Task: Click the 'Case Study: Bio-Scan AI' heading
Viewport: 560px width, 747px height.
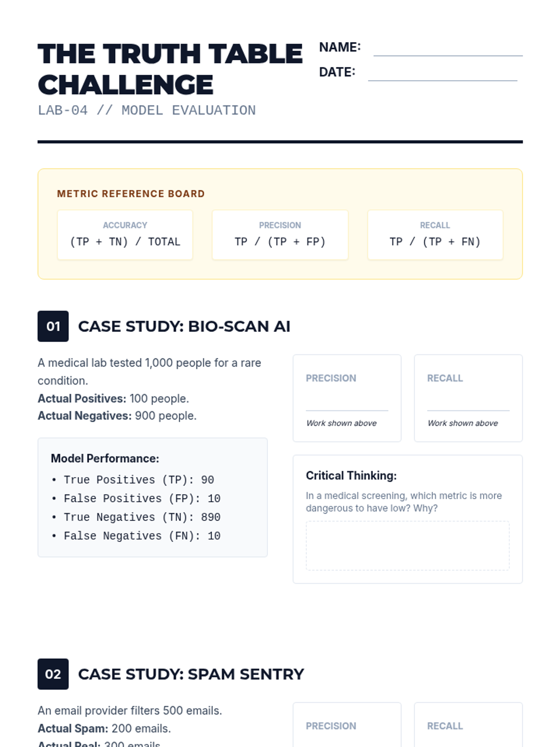Action: pyautogui.click(x=184, y=326)
